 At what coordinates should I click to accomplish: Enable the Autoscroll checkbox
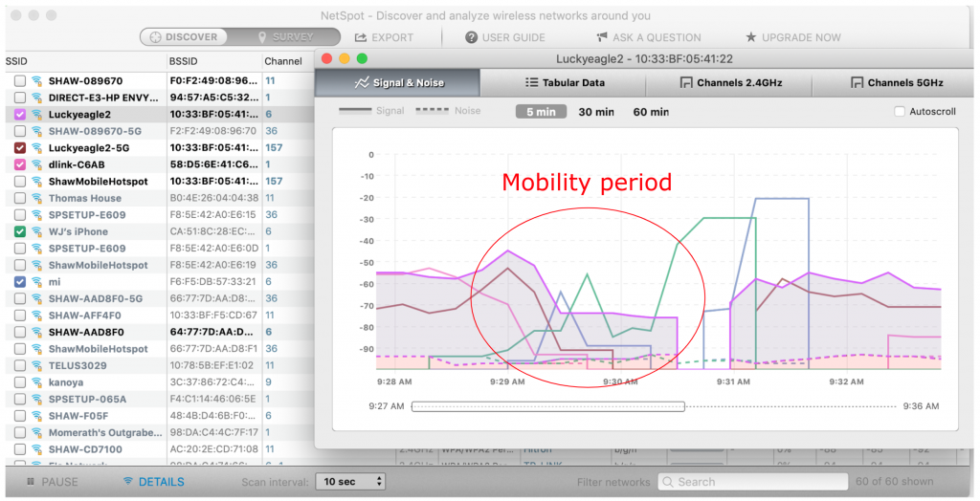click(899, 112)
